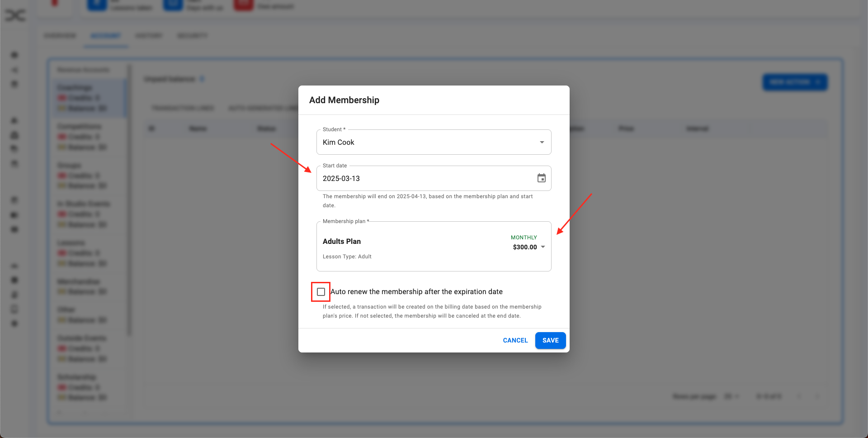Save the new membership
868x438 pixels.
(x=550, y=340)
